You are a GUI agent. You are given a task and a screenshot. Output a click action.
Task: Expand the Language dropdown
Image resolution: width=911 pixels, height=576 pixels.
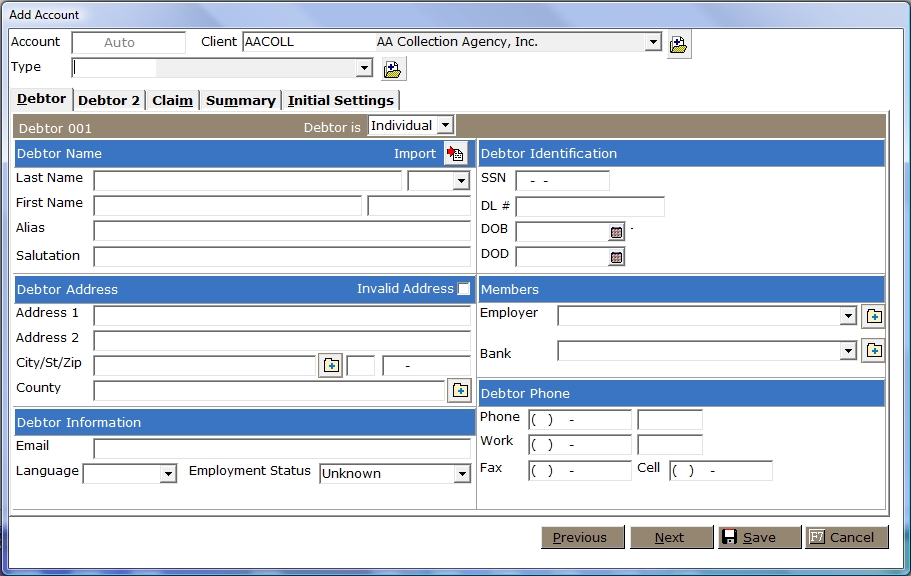[x=168, y=474]
